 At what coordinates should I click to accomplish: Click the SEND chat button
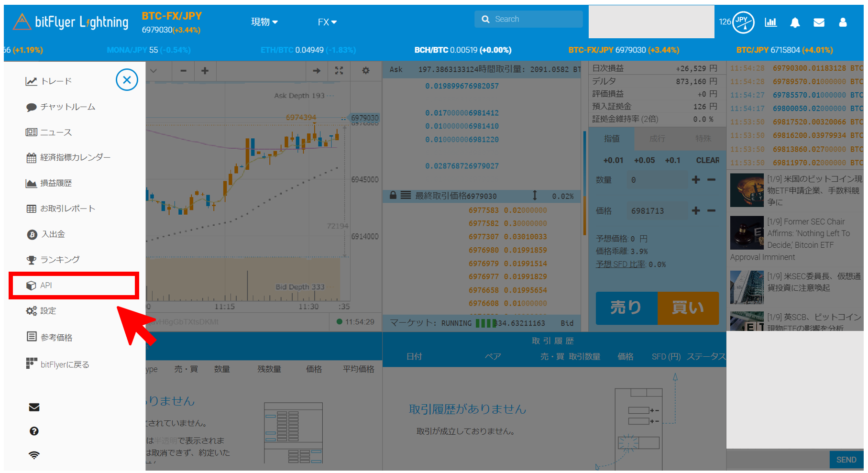[846, 460]
